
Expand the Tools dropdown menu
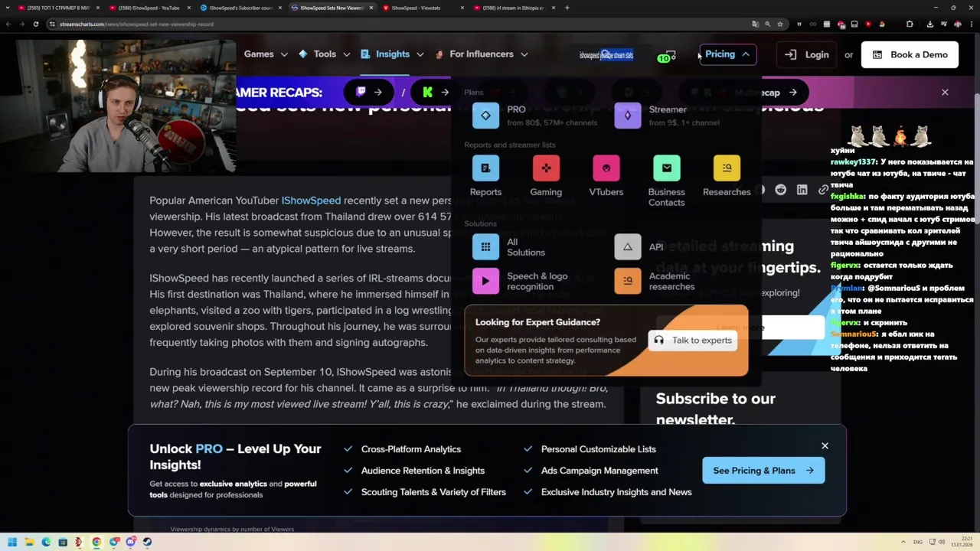(324, 54)
